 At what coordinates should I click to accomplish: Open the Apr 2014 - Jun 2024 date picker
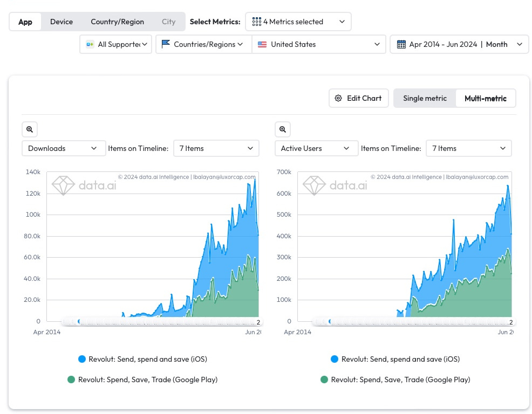[459, 44]
